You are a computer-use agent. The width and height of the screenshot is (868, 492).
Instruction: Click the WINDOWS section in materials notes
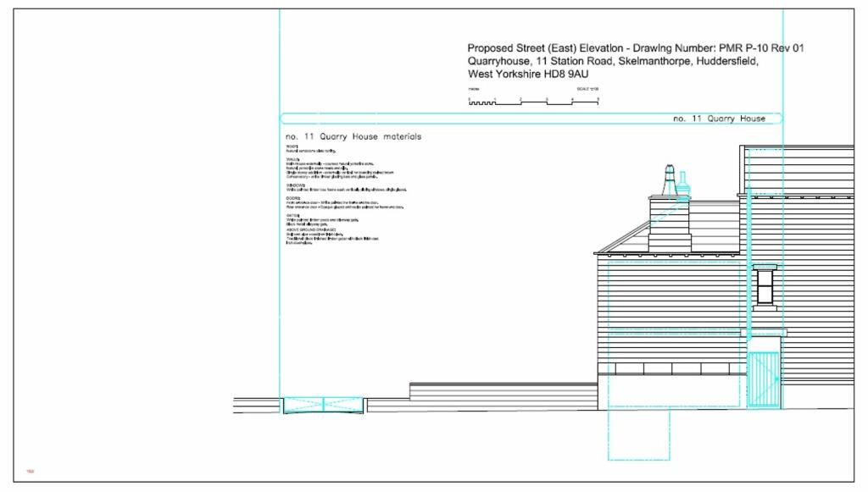tap(346, 187)
